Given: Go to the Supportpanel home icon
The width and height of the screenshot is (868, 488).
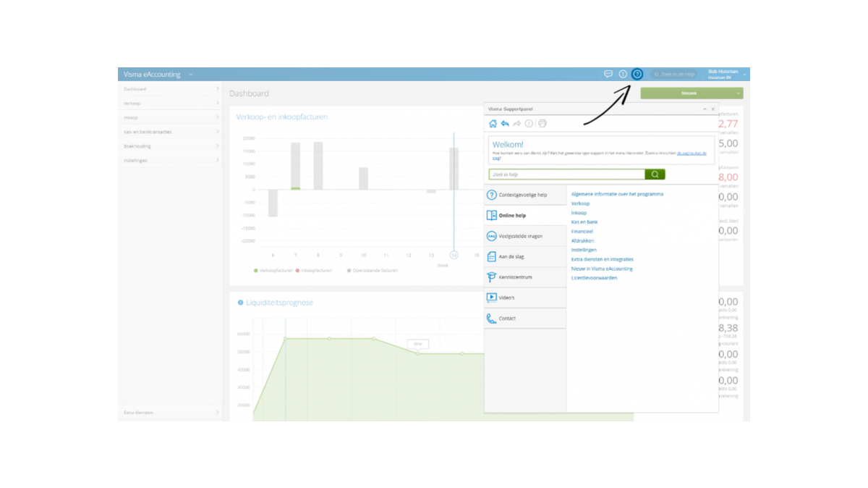Looking at the screenshot, I should pyautogui.click(x=493, y=124).
